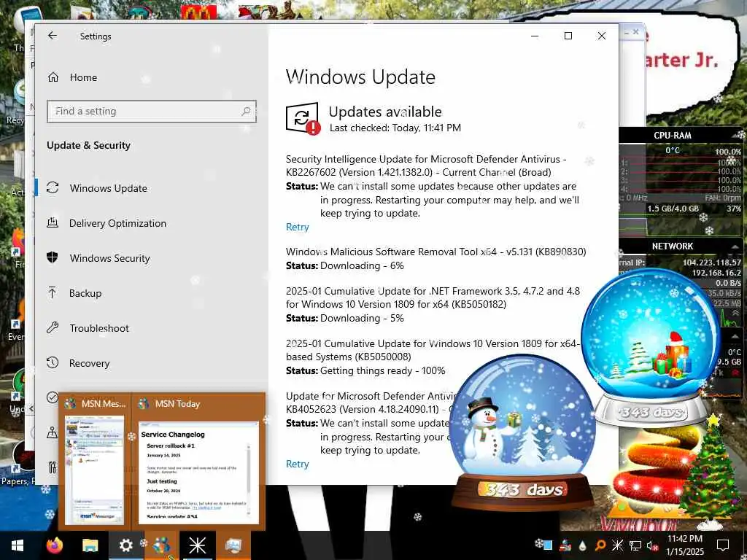This screenshot has height=560, width=747.
Task: Go back with the Settings back arrow
Action: point(53,36)
